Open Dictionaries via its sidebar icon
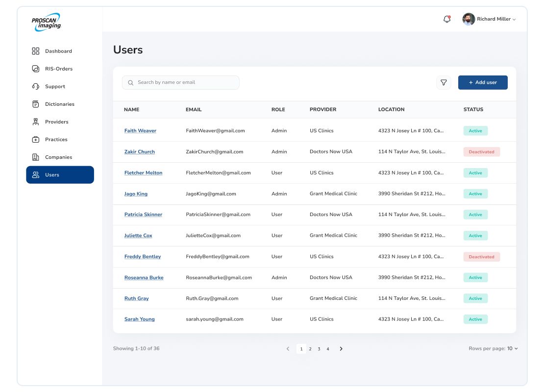 [x=36, y=104]
